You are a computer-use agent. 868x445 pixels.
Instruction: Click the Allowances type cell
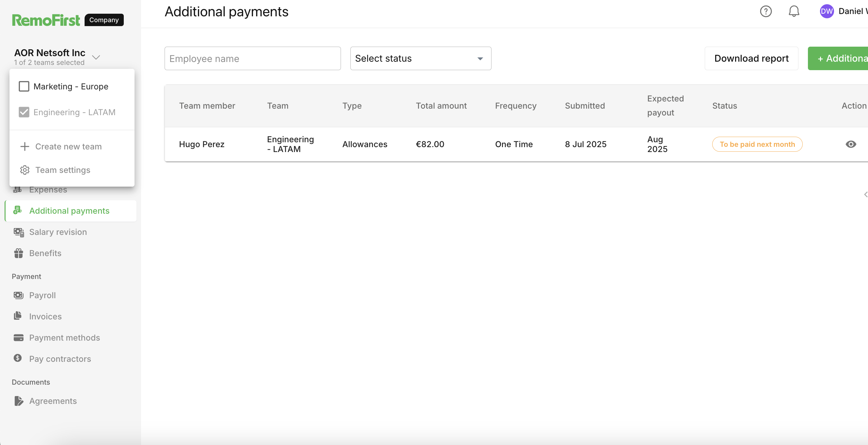coord(364,144)
